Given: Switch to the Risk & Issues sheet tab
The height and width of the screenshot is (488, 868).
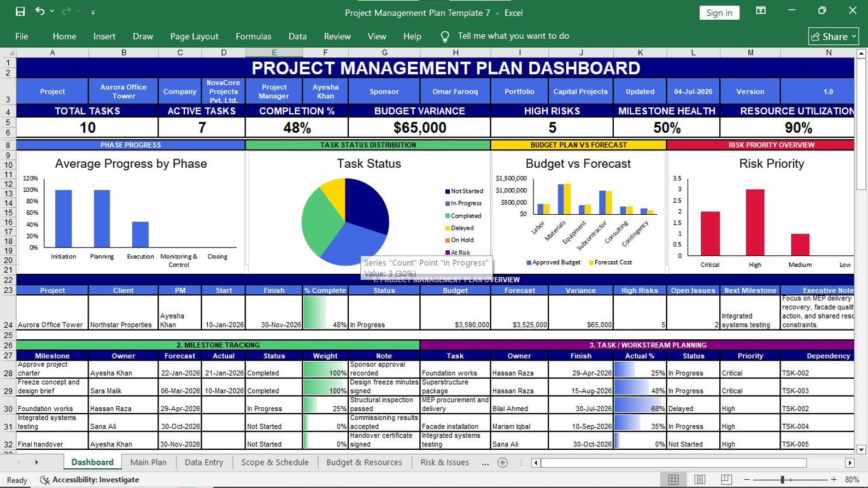Looking at the screenshot, I should pos(444,462).
